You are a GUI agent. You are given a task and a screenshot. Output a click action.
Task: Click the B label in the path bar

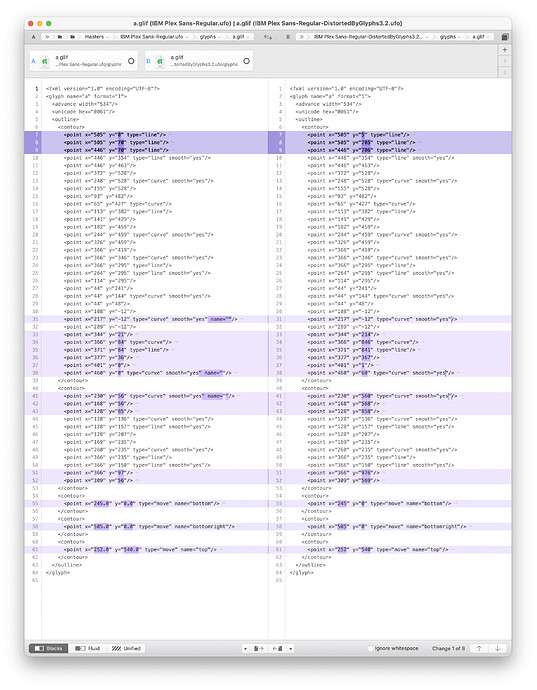pyautogui.click(x=288, y=37)
